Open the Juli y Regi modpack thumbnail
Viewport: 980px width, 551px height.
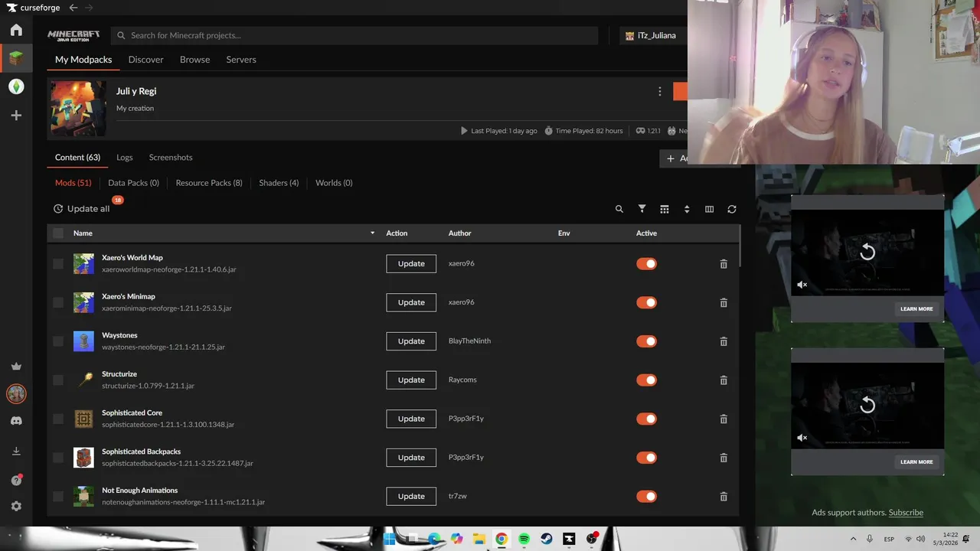79,109
